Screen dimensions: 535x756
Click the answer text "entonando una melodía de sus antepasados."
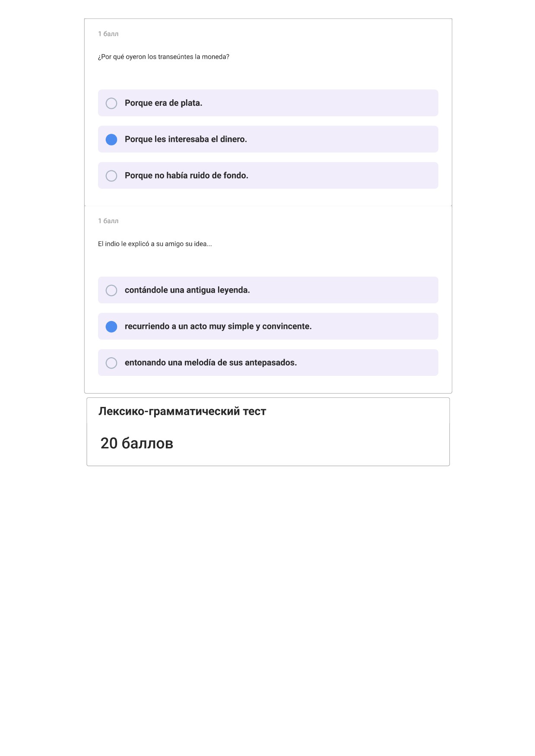pos(211,363)
